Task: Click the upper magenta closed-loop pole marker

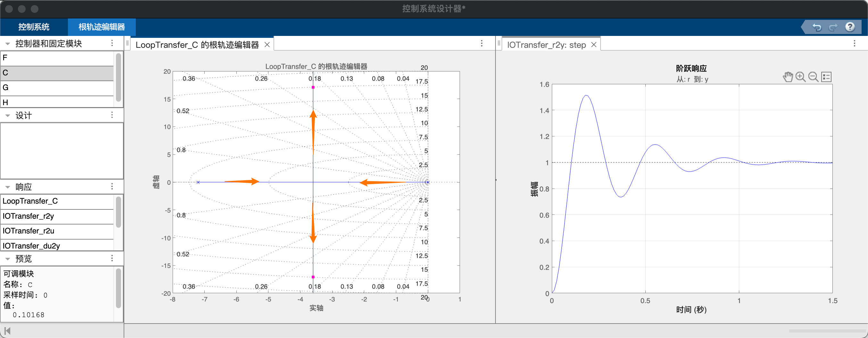Action: (313, 87)
